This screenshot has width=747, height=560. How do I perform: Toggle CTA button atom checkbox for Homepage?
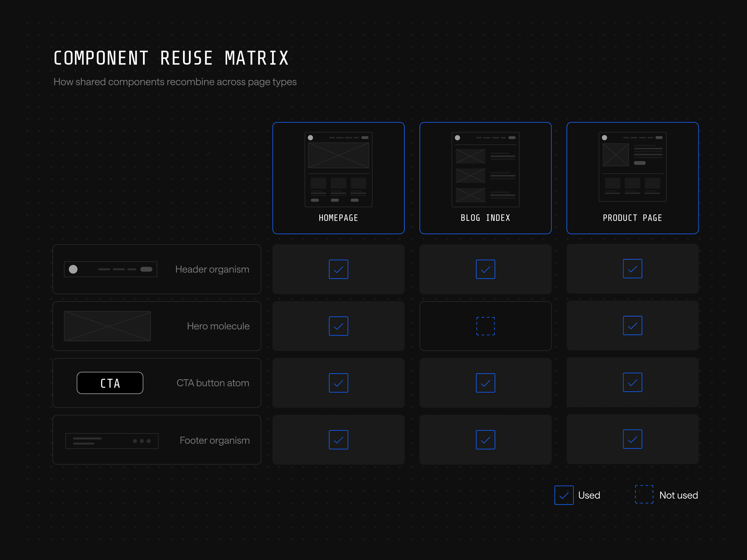(x=338, y=383)
